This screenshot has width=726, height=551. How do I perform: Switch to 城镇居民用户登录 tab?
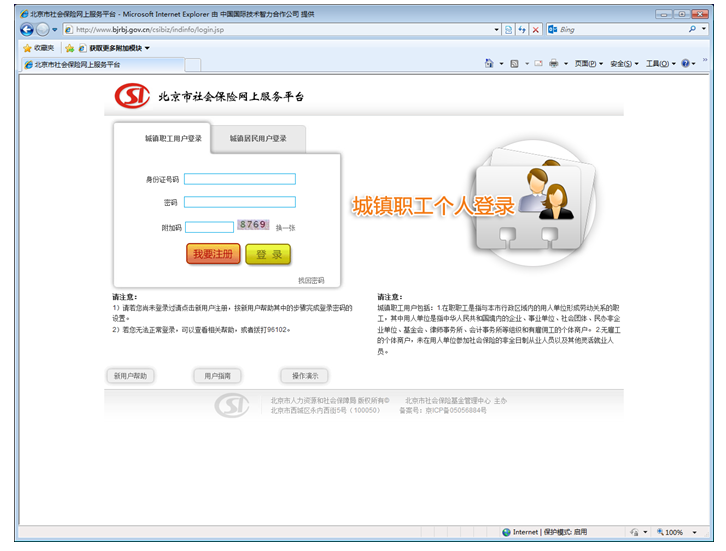258,139
